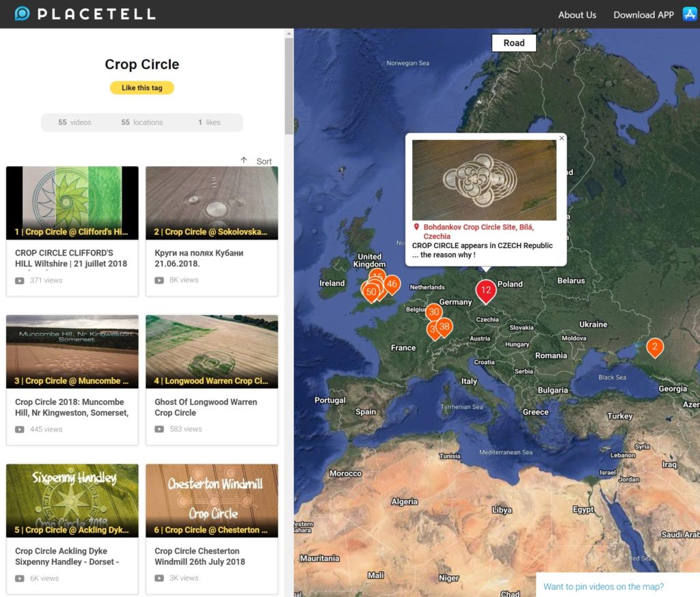Click the large red cluster marker numbered 12
Viewport: 700px width, 597px height.
coord(486,290)
